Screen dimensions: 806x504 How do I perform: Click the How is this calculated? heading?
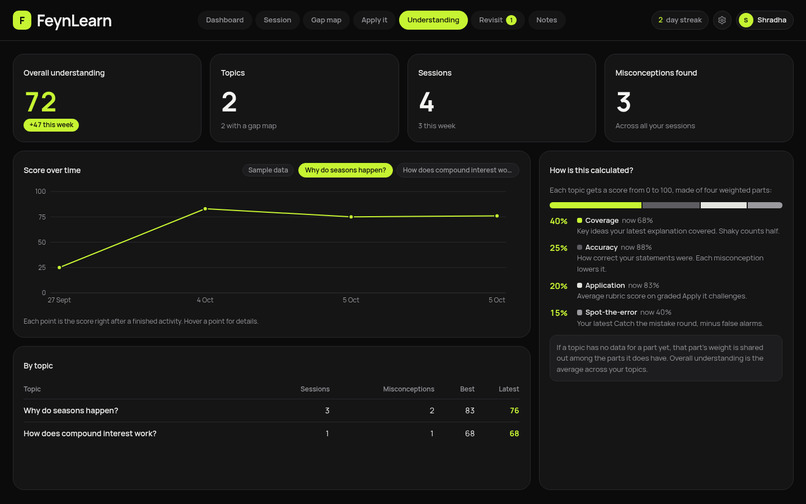[591, 170]
